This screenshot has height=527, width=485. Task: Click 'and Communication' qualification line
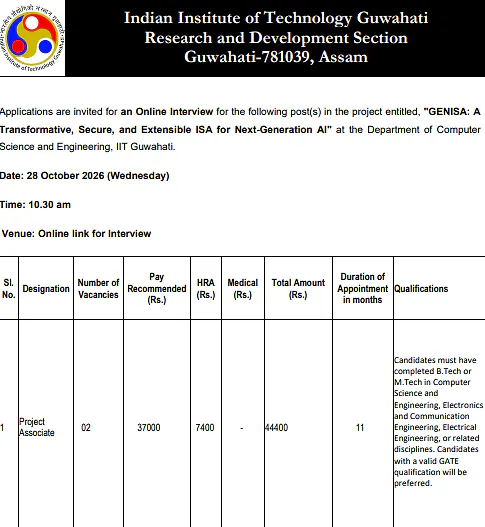(x=432, y=416)
